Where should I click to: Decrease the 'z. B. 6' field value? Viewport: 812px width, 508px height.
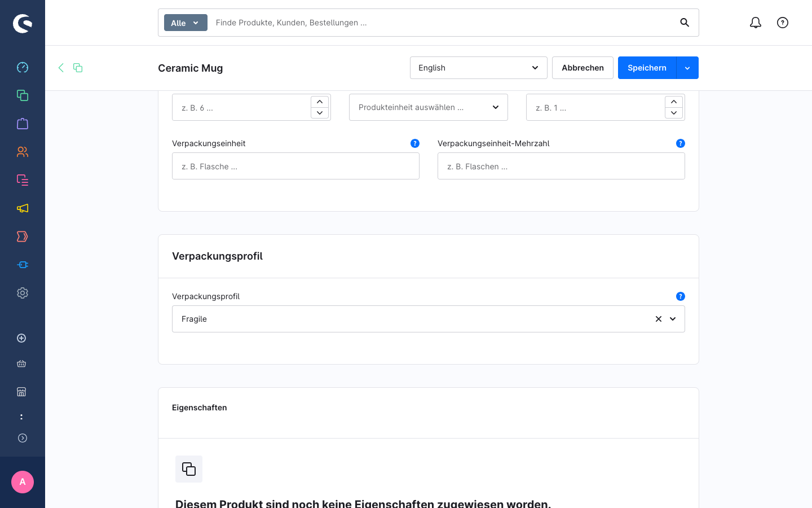(320, 113)
